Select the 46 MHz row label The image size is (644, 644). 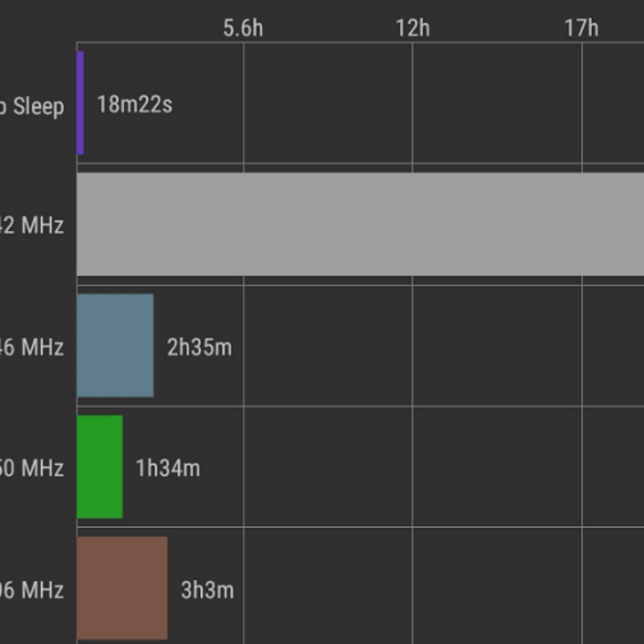(x=32, y=347)
